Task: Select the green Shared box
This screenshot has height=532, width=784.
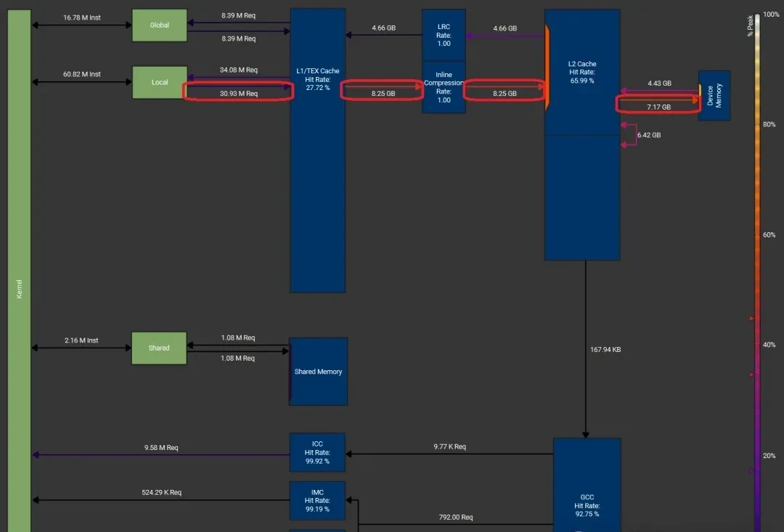Action: tap(159, 348)
